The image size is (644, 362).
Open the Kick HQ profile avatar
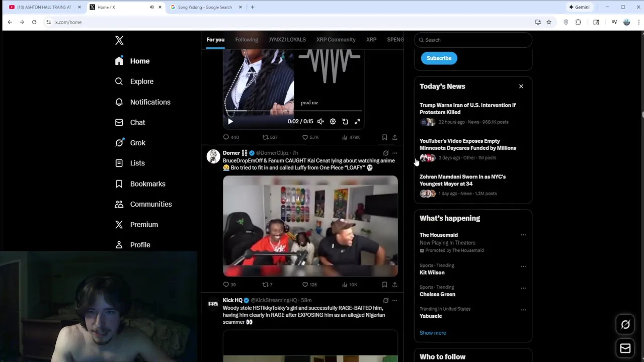tap(213, 304)
